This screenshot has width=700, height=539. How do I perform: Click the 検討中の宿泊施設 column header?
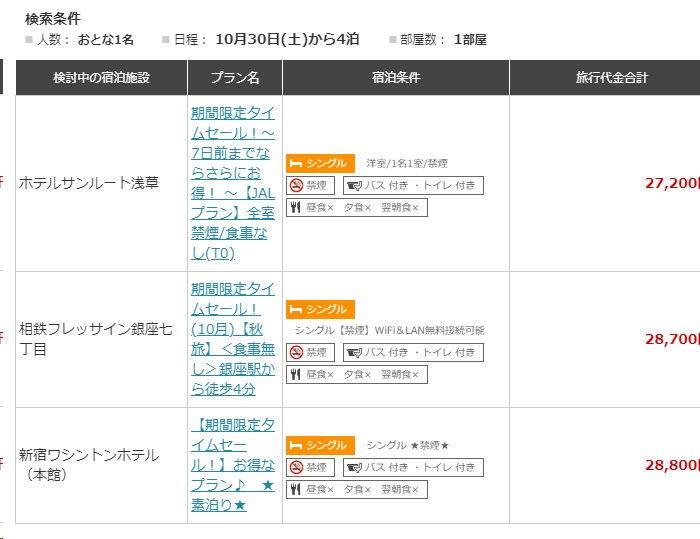(x=101, y=77)
